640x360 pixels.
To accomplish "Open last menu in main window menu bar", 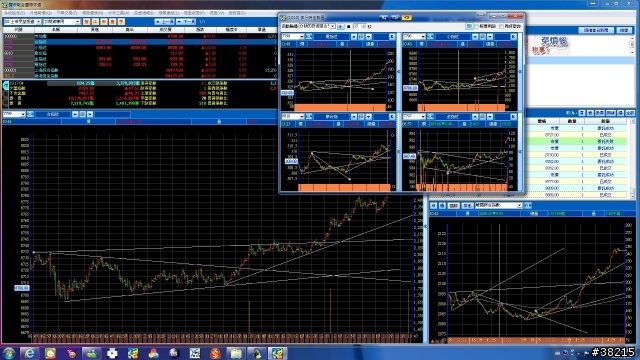I will [237, 13].
